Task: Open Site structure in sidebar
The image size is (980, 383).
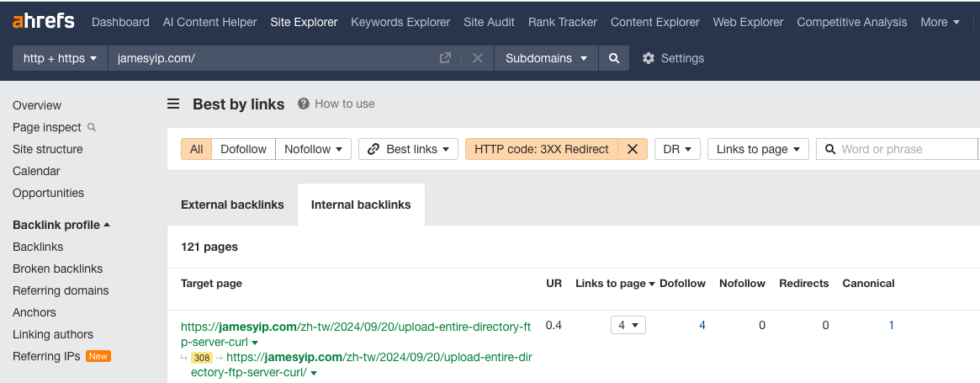Action: tap(47, 149)
